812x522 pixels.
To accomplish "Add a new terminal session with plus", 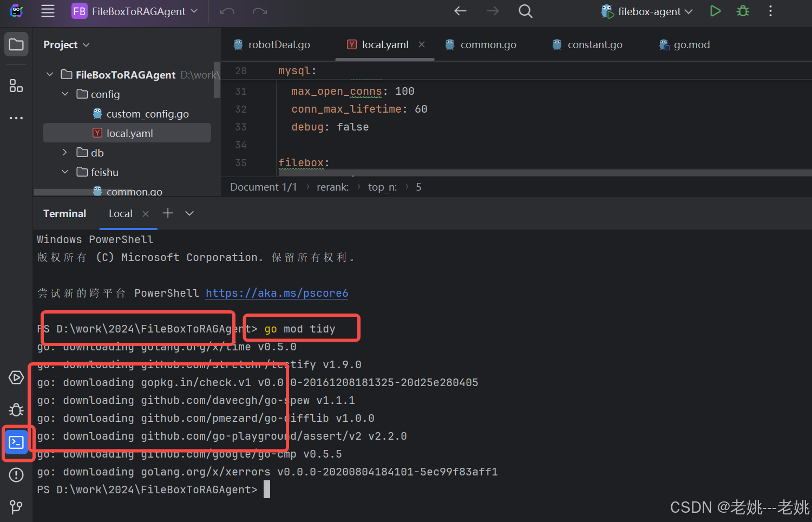I will click(x=168, y=213).
